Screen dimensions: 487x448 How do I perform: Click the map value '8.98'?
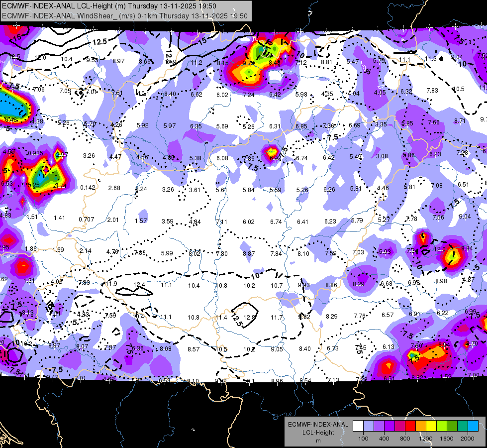(x=441, y=281)
